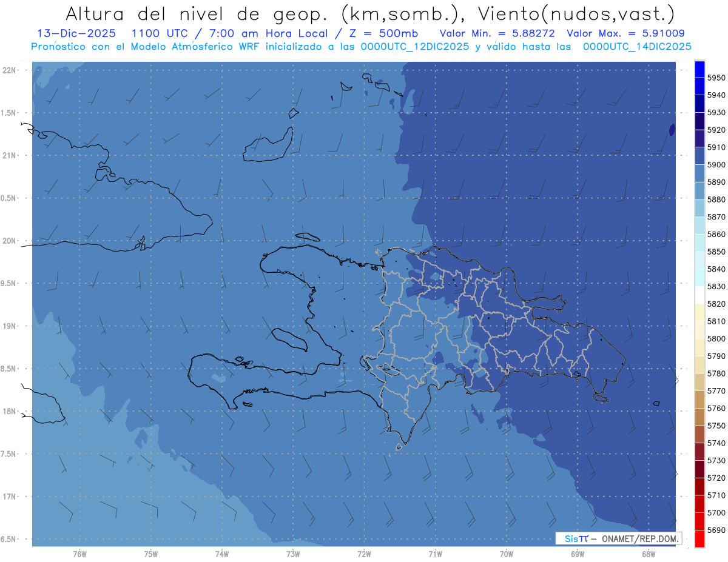Click the '72W' longitude label
The height and width of the screenshot is (562, 728).
pyautogui.click(x=365, y=554)
